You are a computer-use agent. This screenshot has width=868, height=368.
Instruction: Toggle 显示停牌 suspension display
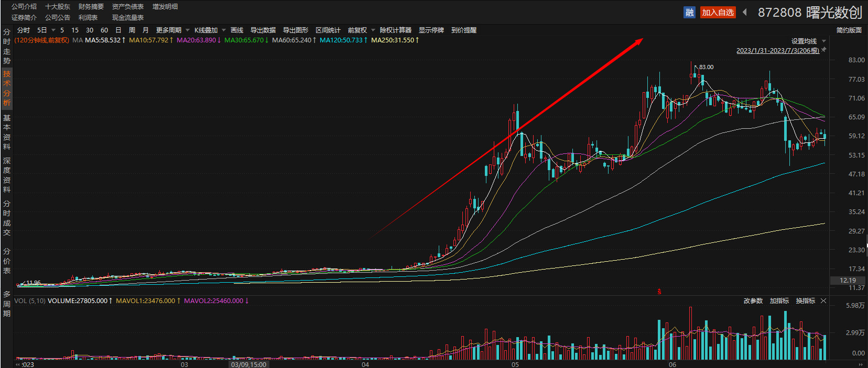431,30
